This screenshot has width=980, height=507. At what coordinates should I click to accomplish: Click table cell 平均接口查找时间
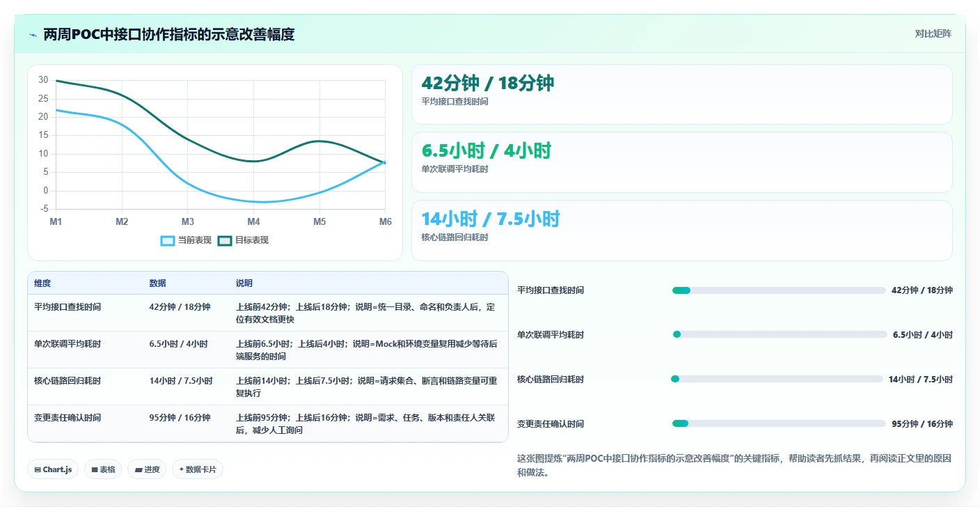(68, 307)
